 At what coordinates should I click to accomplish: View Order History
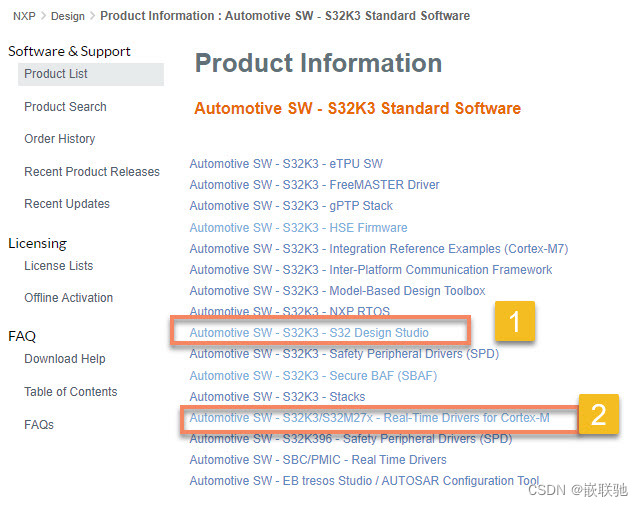[59, 139]
